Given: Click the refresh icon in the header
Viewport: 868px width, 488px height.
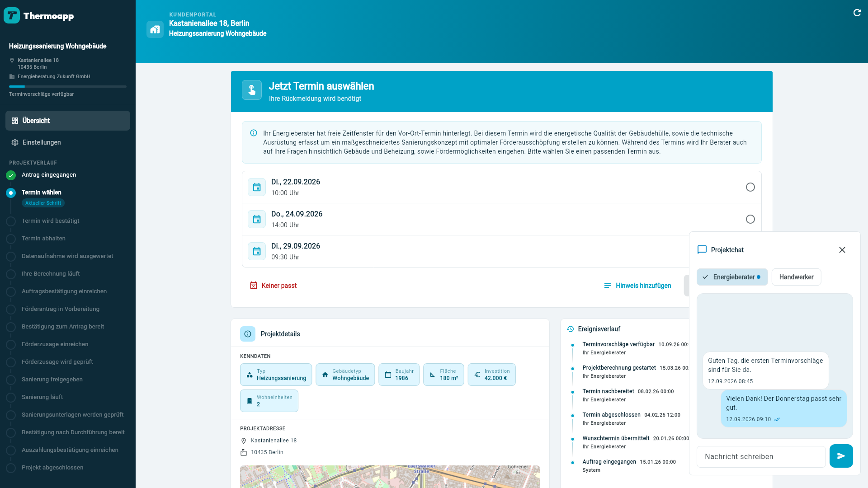Looking at the screenshot, I should 857,13.
